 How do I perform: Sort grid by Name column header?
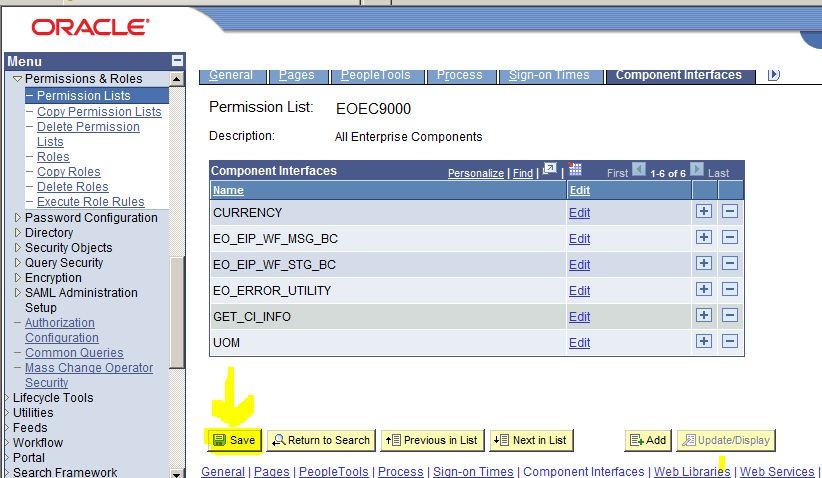228,190
